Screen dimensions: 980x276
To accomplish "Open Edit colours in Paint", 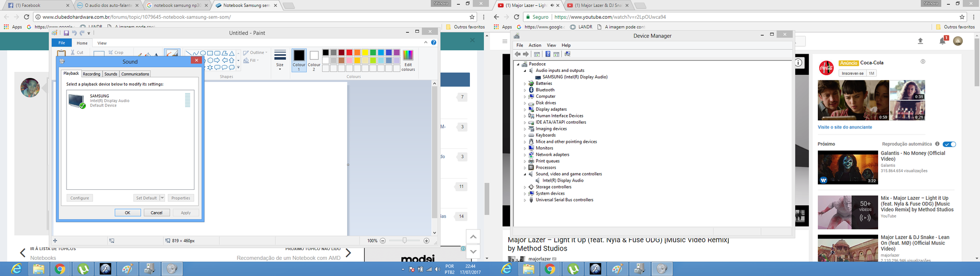I will coord(408,60).
